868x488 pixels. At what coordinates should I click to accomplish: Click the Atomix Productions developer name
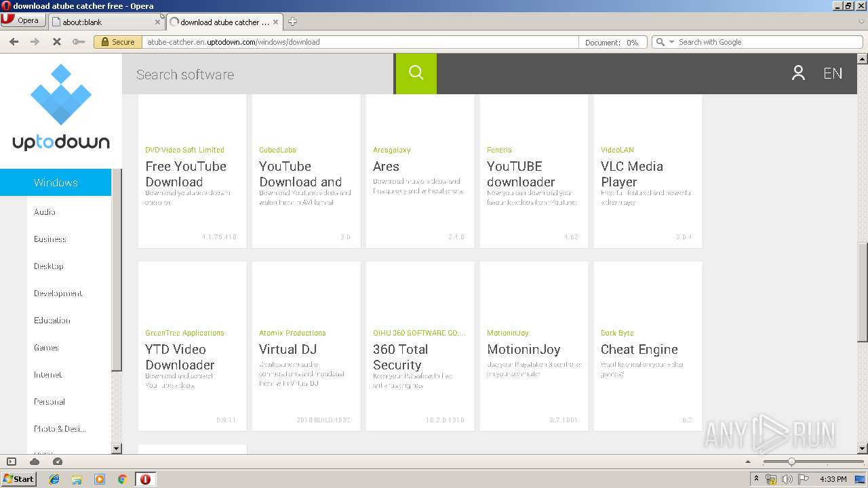[x=292, y=333]
